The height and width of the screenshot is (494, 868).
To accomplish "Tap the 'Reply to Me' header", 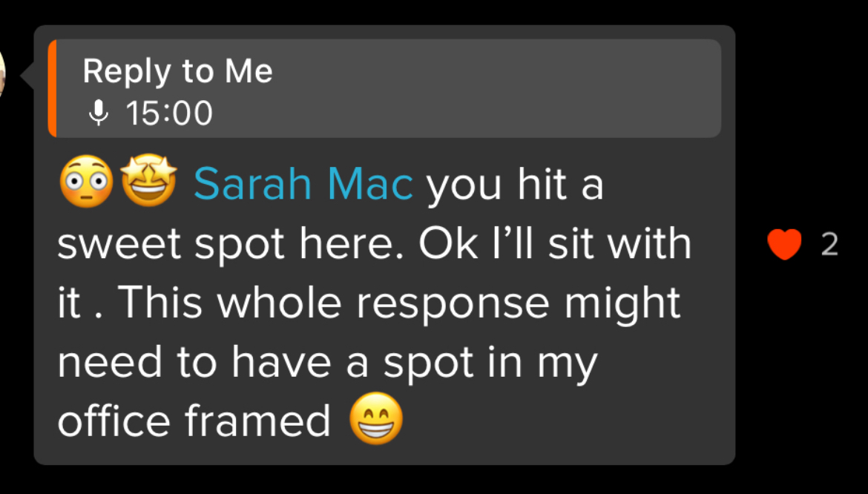I will (x=177, y=71).
